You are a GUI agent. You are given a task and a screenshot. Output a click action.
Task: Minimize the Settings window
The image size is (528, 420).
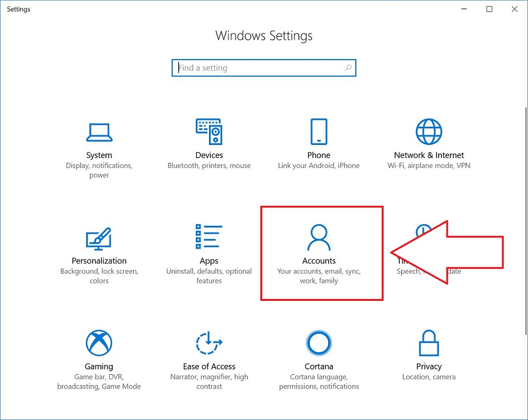click(x=463, y=9)
